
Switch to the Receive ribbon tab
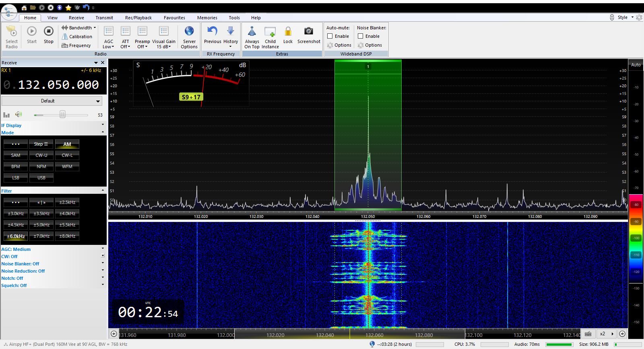pos(76,18)
